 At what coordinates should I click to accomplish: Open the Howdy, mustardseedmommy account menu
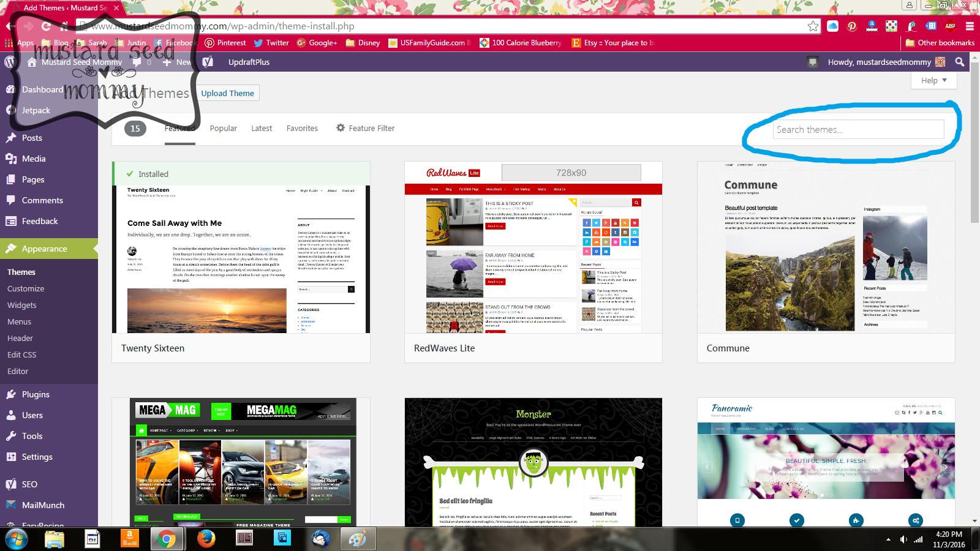(886, 62)
